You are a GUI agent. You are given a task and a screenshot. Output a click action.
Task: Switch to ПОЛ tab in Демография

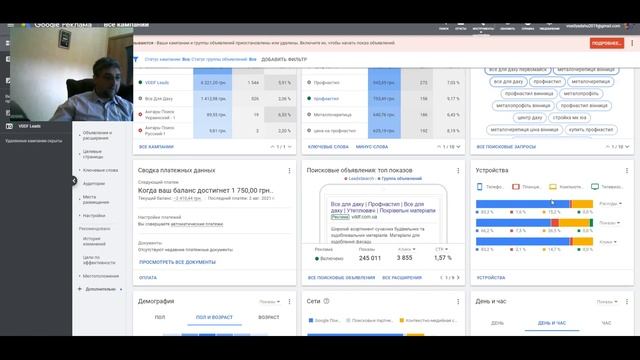[x=160, y=317]
